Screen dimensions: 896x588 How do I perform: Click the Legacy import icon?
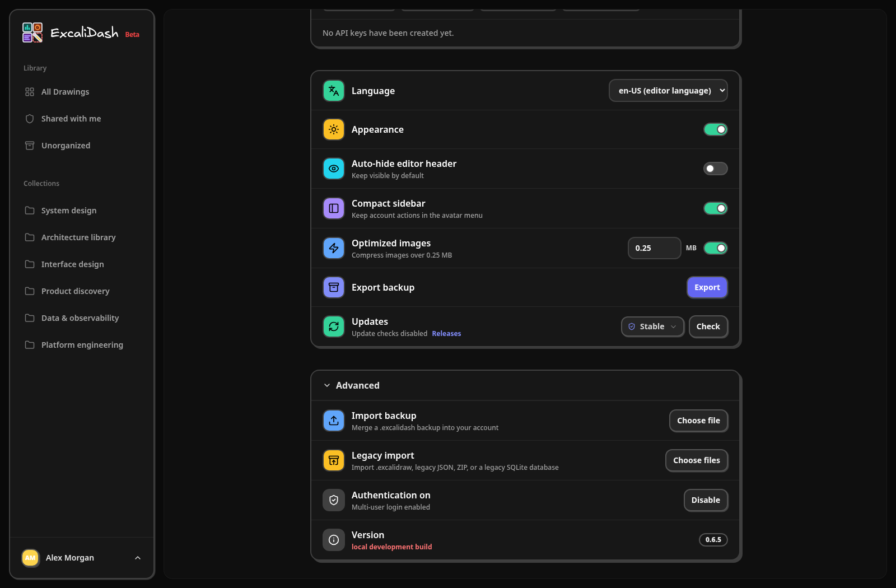pyautogui.click(x=334, y=460)
